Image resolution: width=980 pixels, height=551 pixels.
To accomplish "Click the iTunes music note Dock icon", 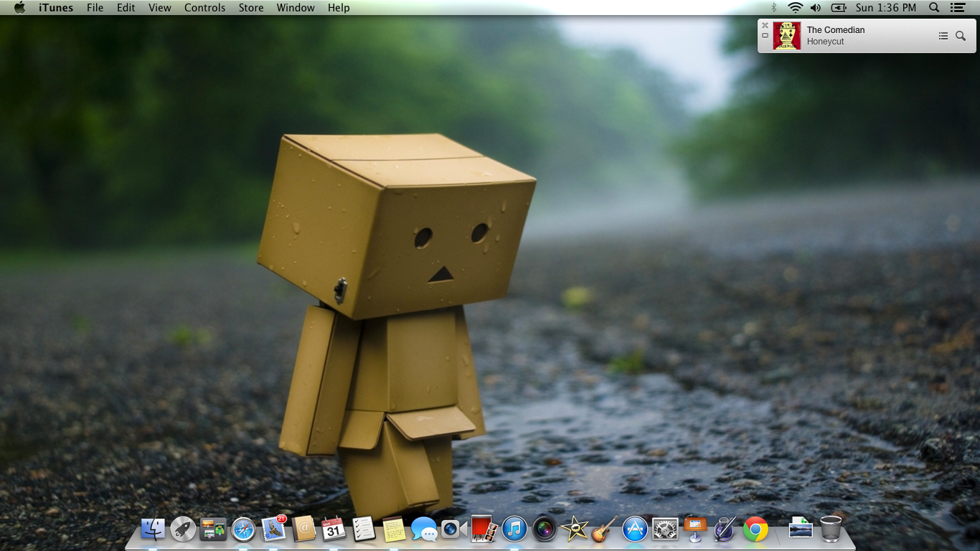I will click(x=514, y=529).
